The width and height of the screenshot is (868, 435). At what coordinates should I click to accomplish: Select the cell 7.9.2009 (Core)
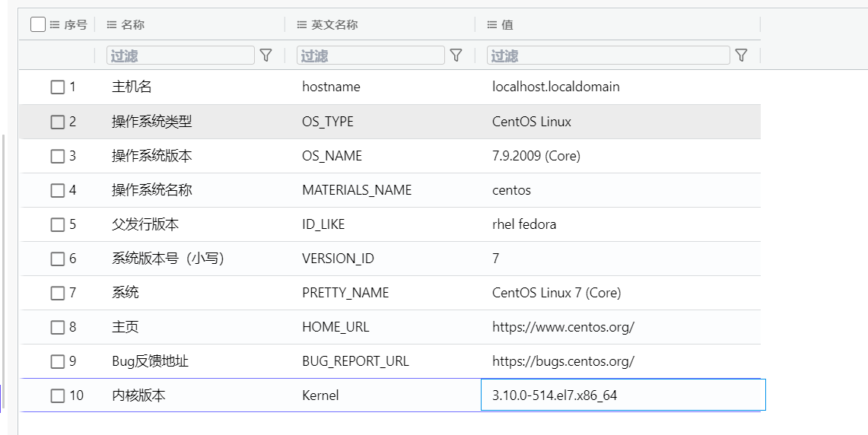[536, 156]
